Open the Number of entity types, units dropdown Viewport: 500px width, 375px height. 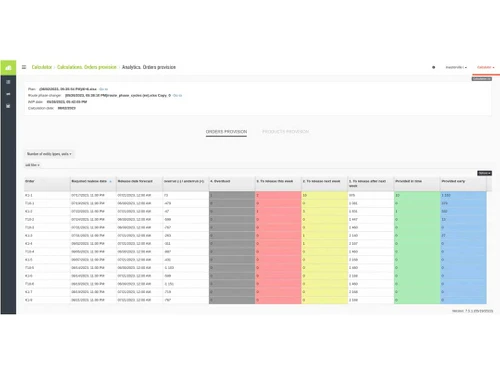point(49,154)
